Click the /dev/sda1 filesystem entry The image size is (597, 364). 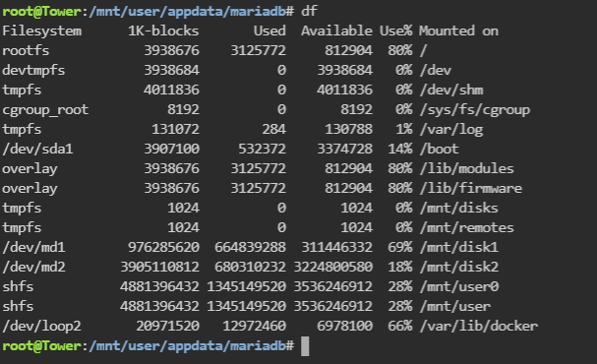pyautogui.click(x=37, y=149)
